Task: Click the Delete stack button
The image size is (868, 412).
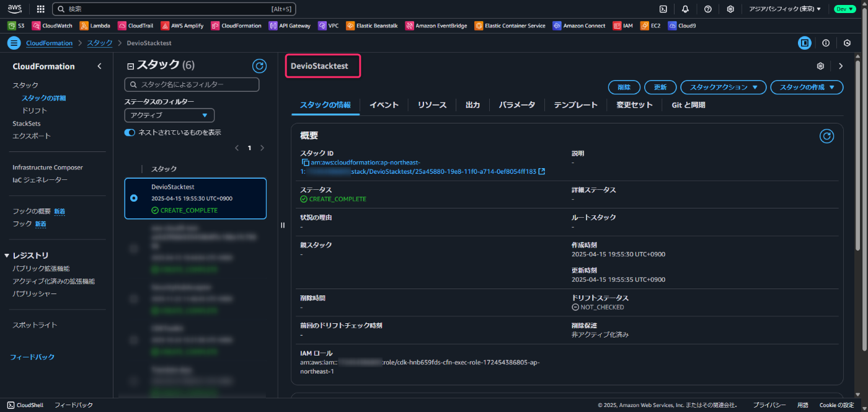Action: coord(624,87)
